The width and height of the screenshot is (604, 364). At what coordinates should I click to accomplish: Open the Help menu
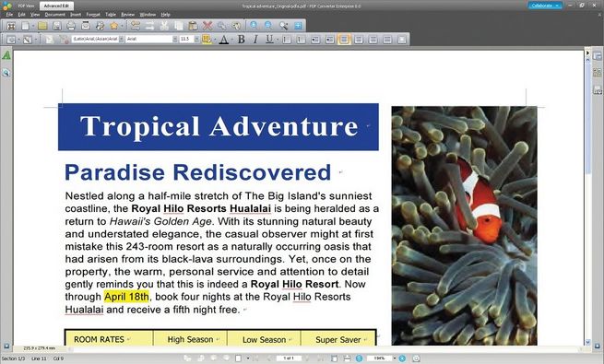[x=166, y=15]
